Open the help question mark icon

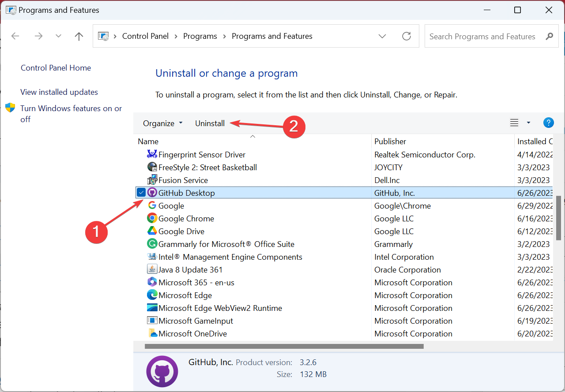coord(548,123)
